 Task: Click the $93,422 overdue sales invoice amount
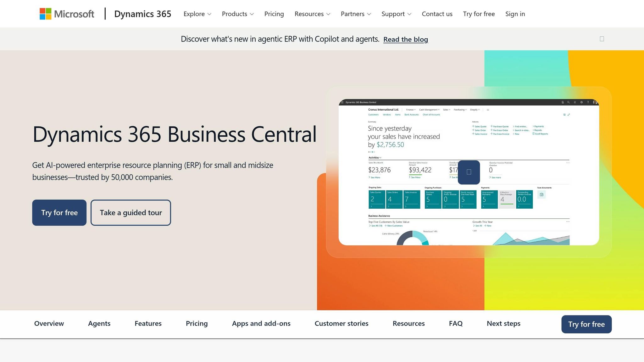[420, 170]
